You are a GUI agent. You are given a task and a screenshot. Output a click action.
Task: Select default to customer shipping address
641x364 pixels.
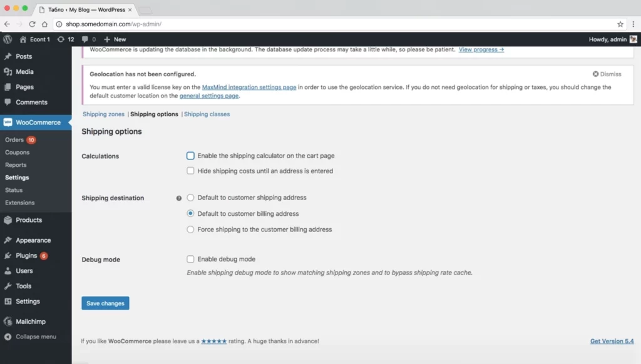point(190,197)
